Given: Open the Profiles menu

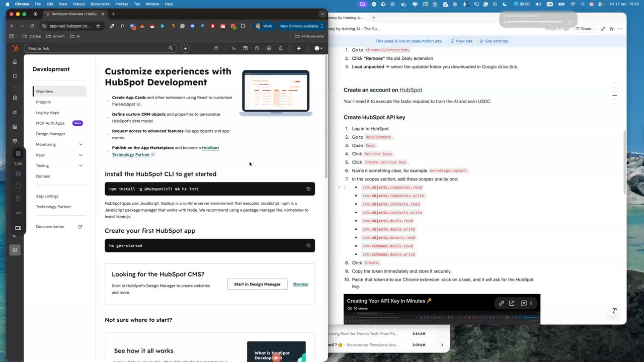Looking at the screenshot, I should [x=121, y=4].
